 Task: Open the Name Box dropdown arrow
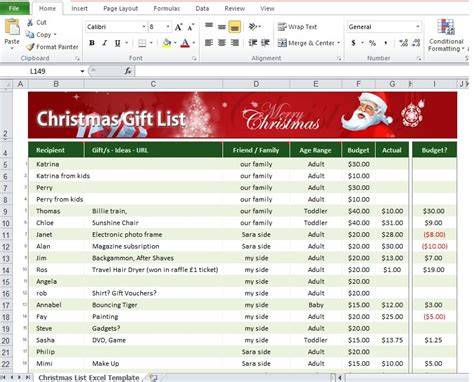[82, 71]
